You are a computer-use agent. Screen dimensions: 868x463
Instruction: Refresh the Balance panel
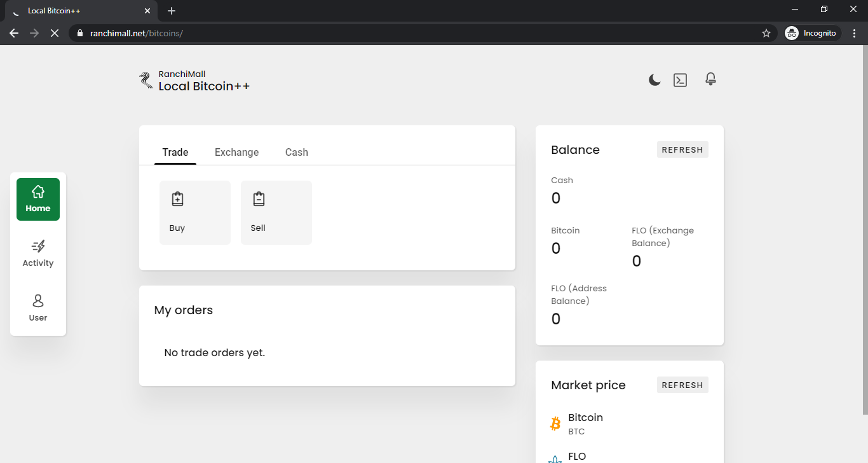(682, 150)
